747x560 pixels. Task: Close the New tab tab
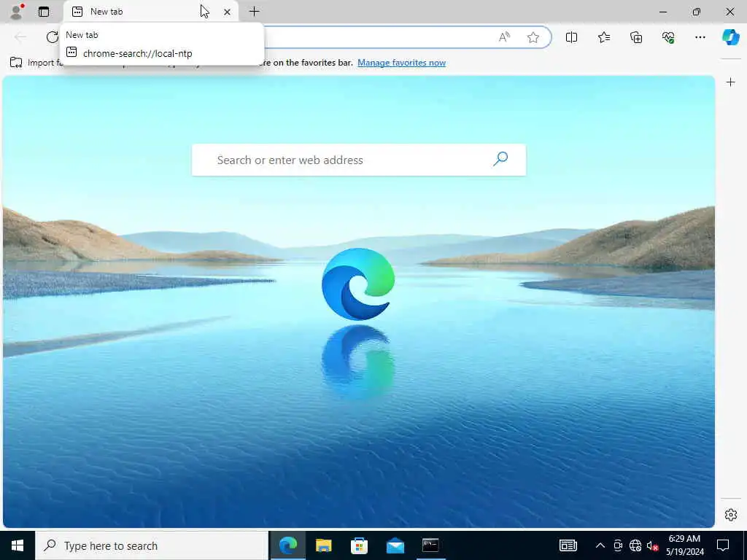pyautogui.click(x=228, y=12)
